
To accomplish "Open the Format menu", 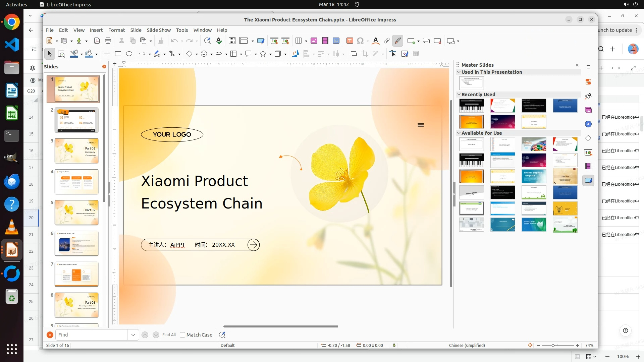I will click(x=116, y=30).
